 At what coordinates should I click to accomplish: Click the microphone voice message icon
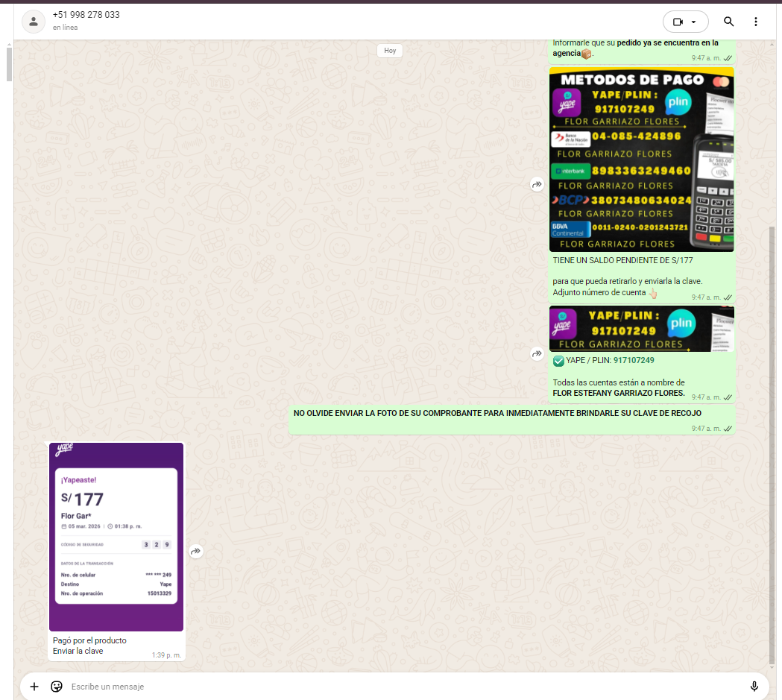click(x=754, y=686)
